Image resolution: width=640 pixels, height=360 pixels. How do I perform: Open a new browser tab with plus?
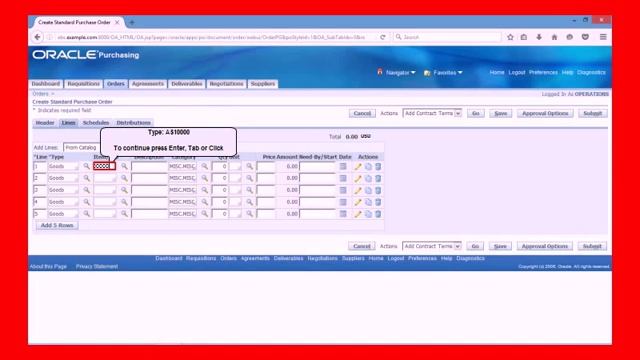click(x=131, y=22)
